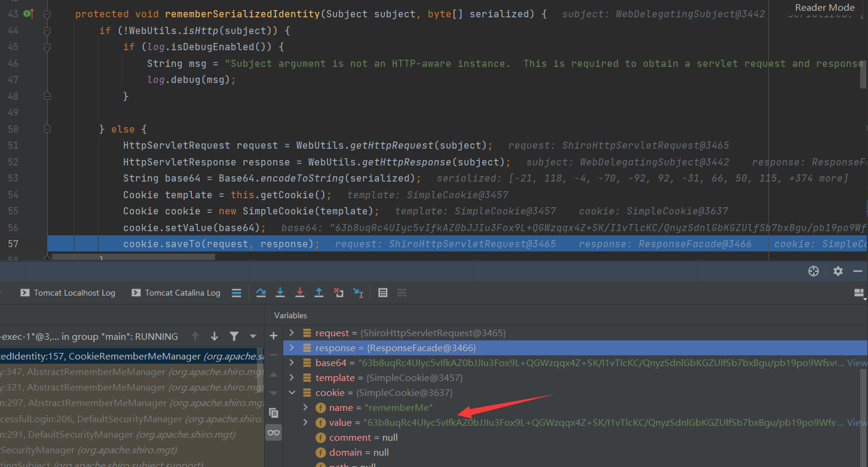The width and height of the screenshot is (868, 467).
Task: Click the Variables panel vertical scrollbar
Action: point(864,418)
